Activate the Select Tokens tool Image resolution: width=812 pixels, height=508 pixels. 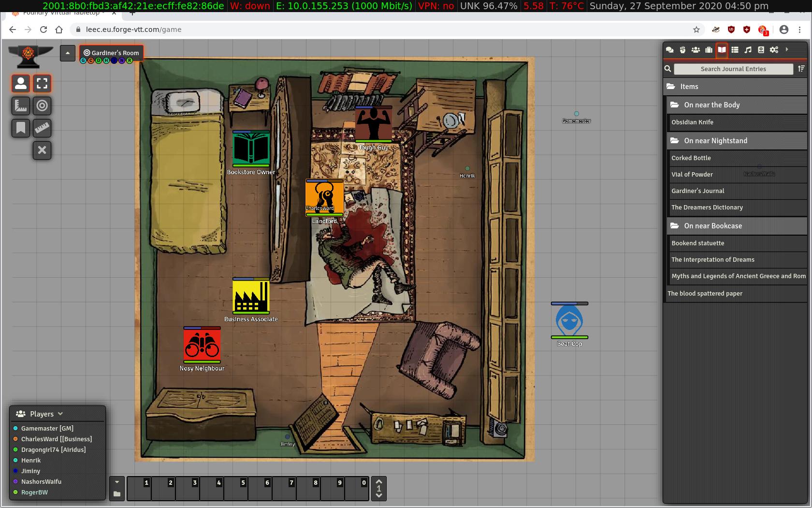coord(42,84)
